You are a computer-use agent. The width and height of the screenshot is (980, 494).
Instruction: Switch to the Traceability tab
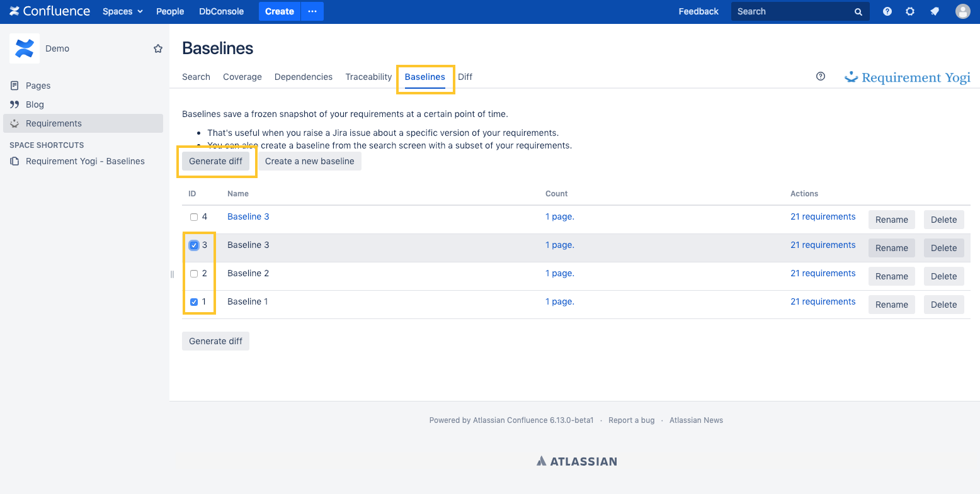pos(368,77)
